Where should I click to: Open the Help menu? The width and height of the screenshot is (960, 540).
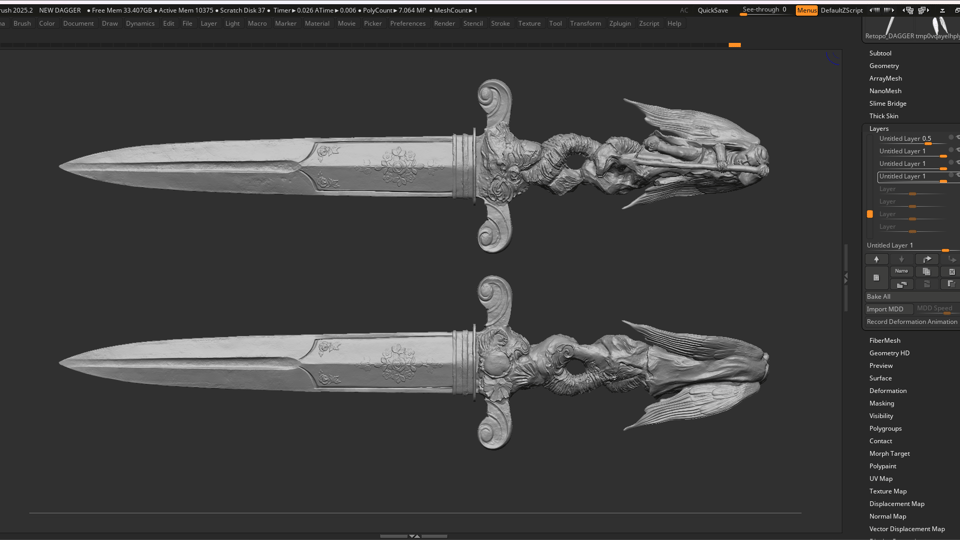coord(674,23)
